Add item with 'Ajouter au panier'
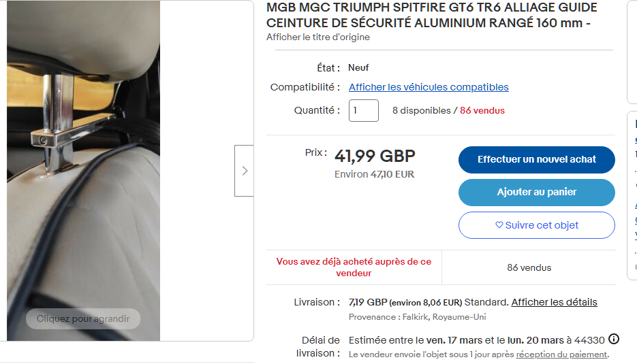Viewport: 637px width, 364px height. coord(536,193)
